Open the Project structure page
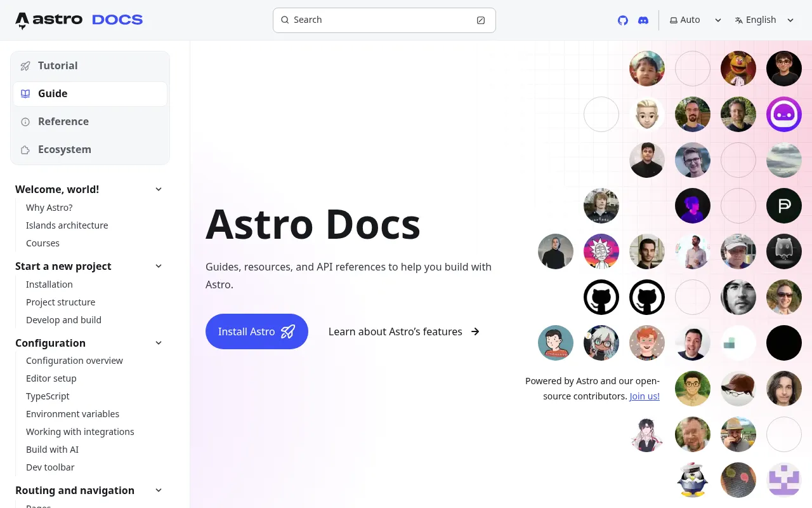This screenshot has height=508, width=812. pyautogui.click(x=61, y=302)
